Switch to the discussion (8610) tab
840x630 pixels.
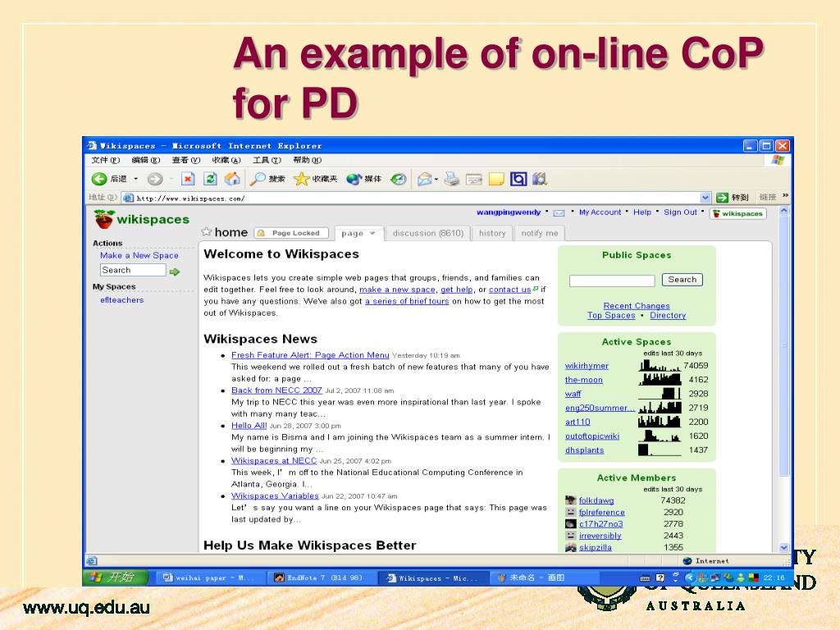coord(428,233)
